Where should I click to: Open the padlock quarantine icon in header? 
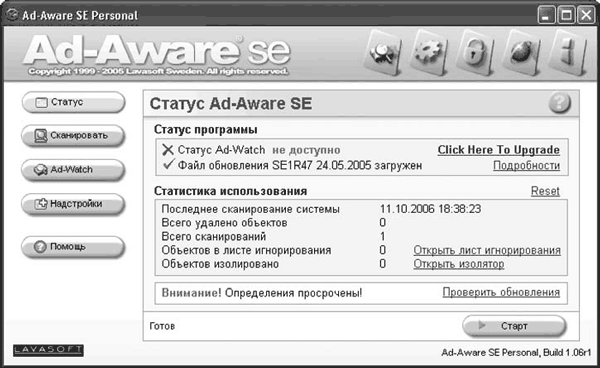(475, 54)
